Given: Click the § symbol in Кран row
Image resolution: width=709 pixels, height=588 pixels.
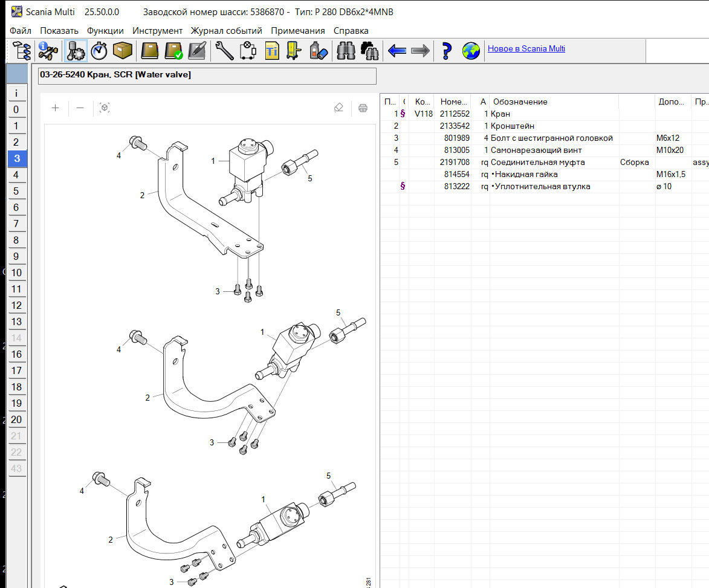Looking at the screenshot, I should [x=403, y=114].
